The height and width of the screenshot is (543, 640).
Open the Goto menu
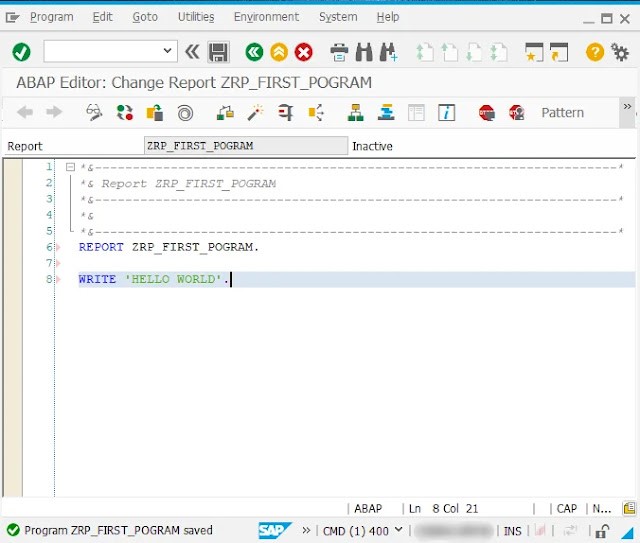pos(145,17)
